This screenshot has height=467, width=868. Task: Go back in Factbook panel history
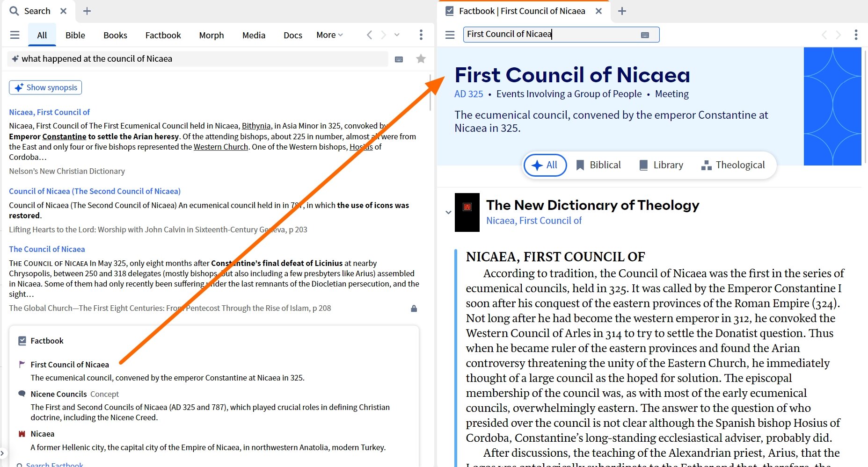[x=824, y=35]
